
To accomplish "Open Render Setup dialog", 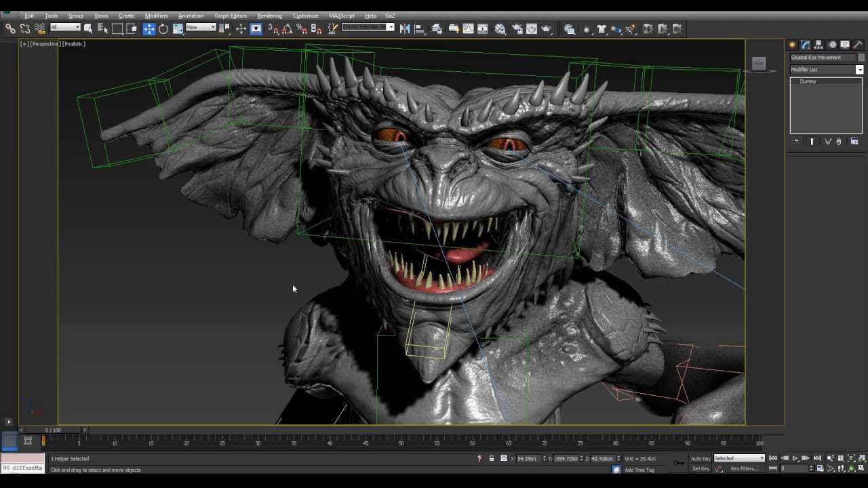I will [517, 28].
